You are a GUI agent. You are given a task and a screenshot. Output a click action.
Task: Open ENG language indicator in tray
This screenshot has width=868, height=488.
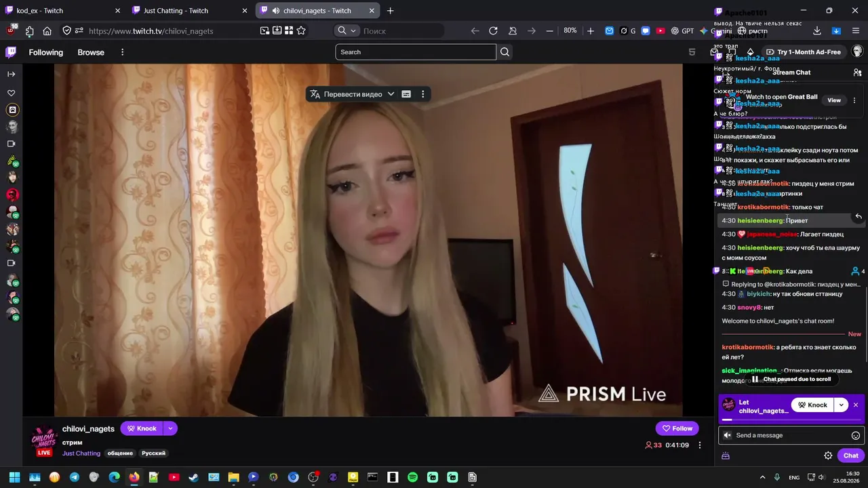794,477
